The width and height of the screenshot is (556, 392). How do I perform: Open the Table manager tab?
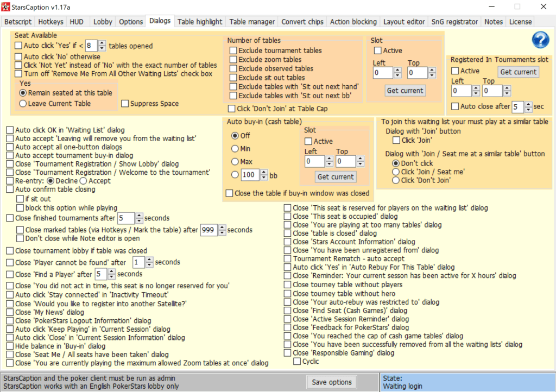(x=252, y=22)
